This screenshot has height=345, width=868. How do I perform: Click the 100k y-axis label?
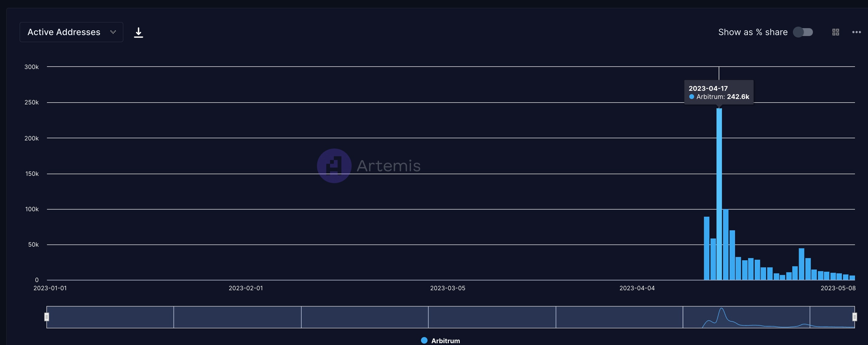tap(32, 209)
